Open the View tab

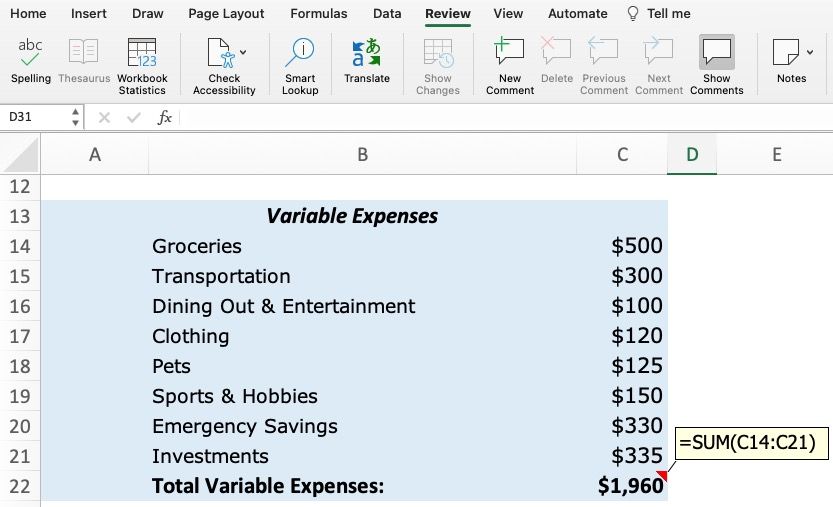[x=508, y=14]
